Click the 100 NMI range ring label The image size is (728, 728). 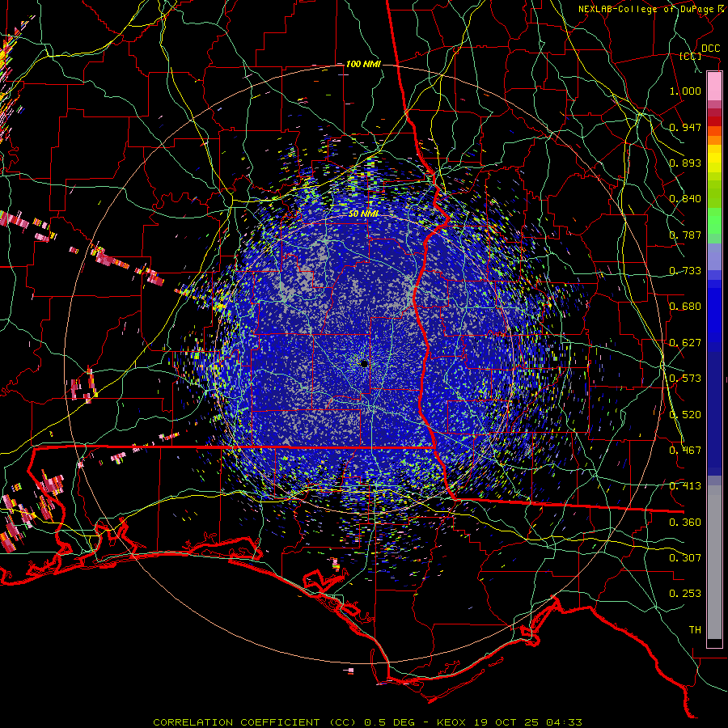(363, 64)
